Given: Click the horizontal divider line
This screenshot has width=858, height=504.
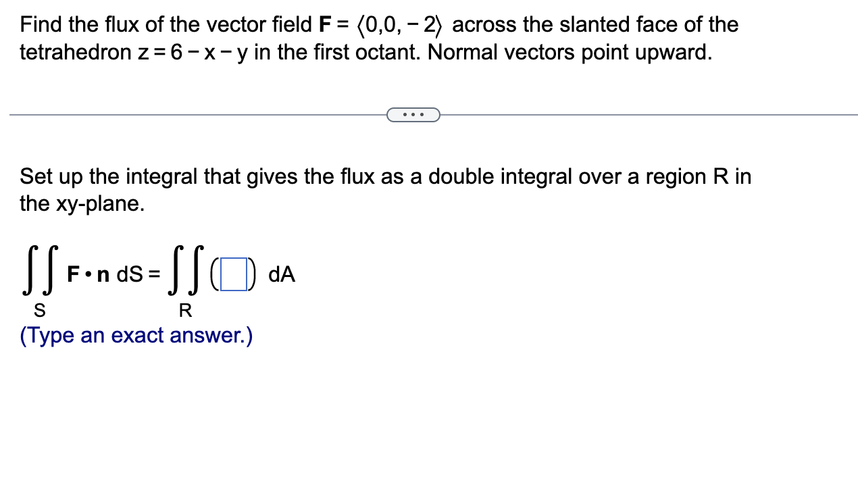Looking at the screenshot, I should [x=203, y=114].
